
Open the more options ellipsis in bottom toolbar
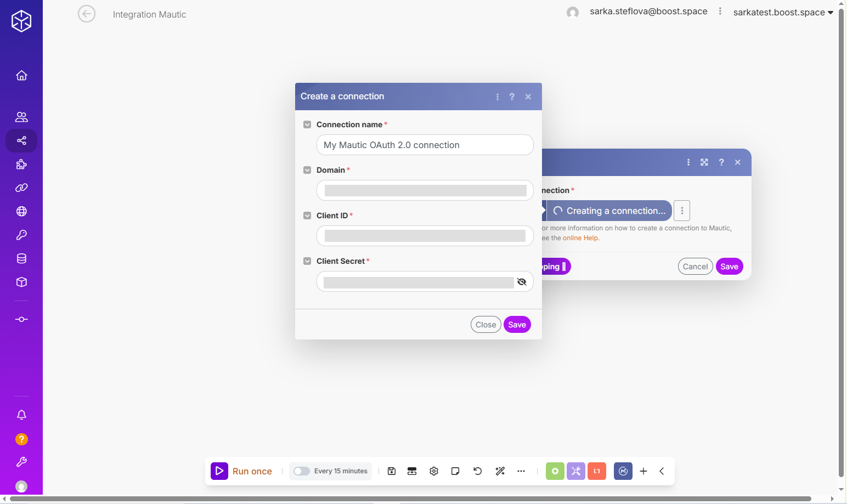click(521, 471)
